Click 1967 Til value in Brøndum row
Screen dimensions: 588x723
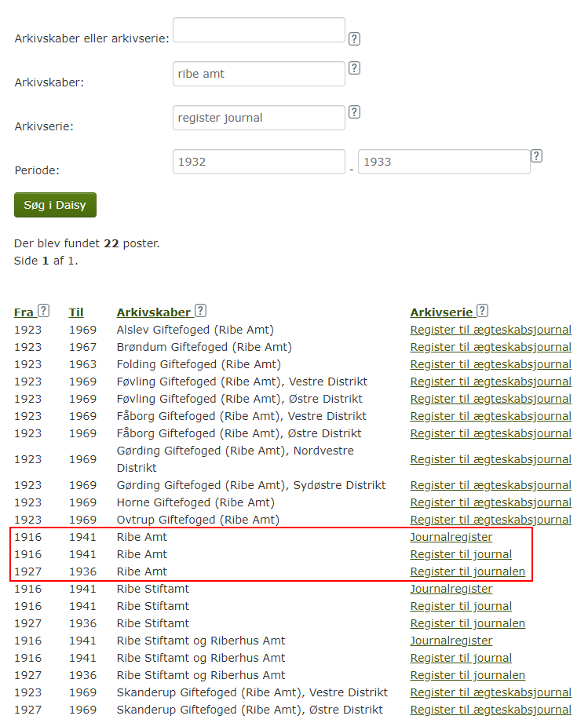click(x=82, y=347)
